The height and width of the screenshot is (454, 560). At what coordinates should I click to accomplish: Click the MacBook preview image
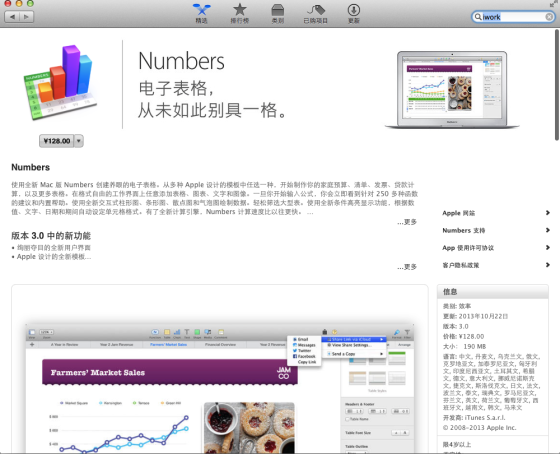[x=452, y=90]
